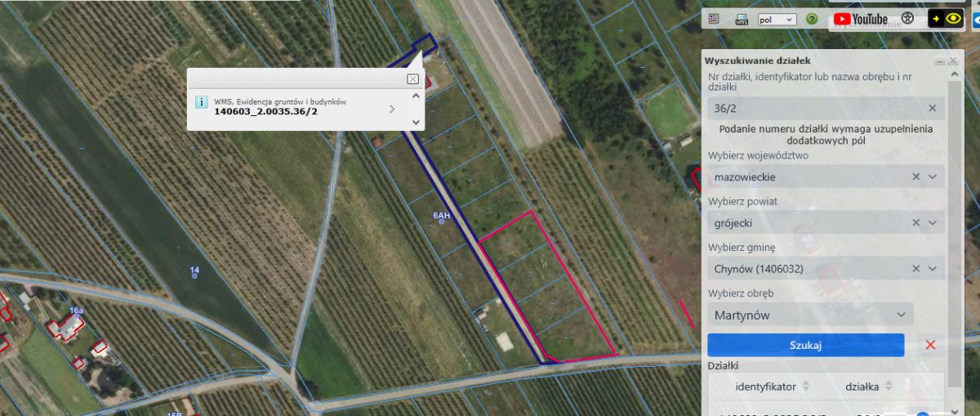Clear search with the red X icon
This screenshot has width=980, height=416.
(x=930, y=345)
